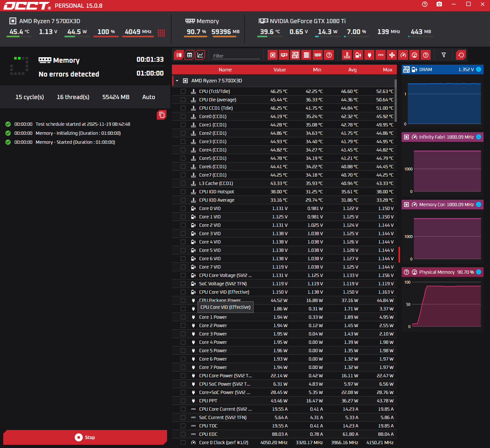Toggle the CPU hardware filter icon

pos(273,55)
